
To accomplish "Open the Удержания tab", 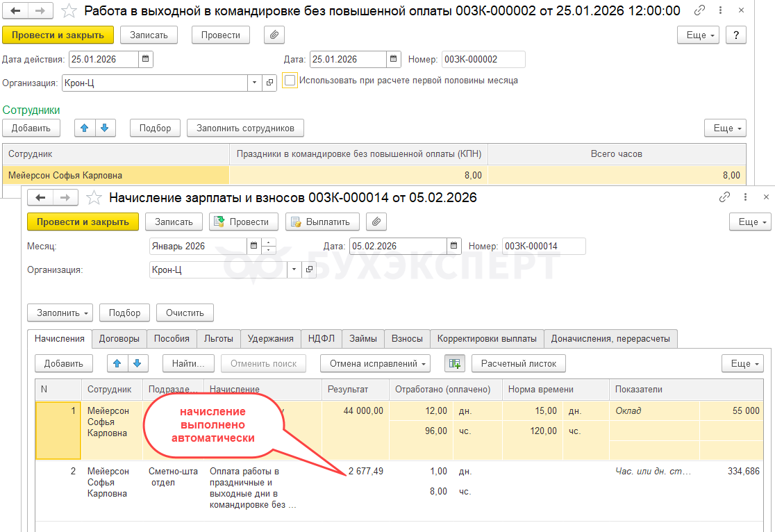I will tap(271, 339).
